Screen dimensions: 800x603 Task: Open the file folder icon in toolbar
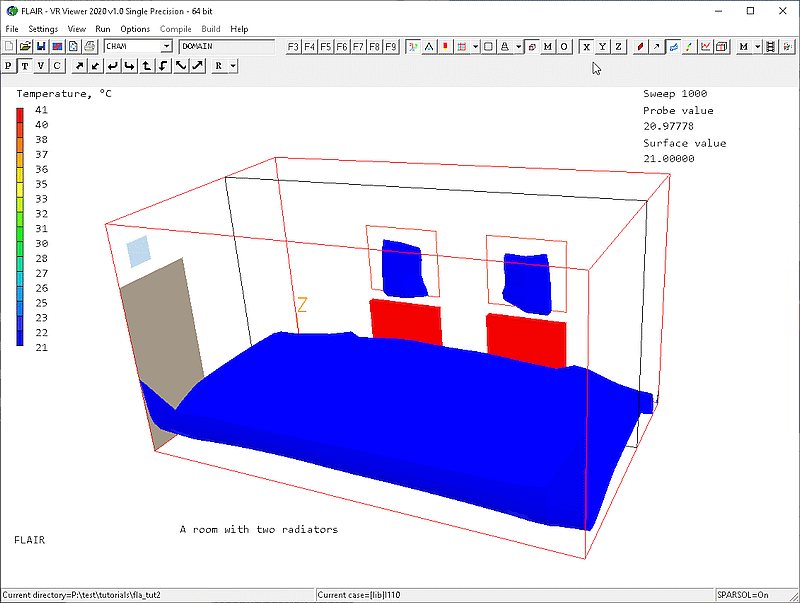tap(25, 46)
